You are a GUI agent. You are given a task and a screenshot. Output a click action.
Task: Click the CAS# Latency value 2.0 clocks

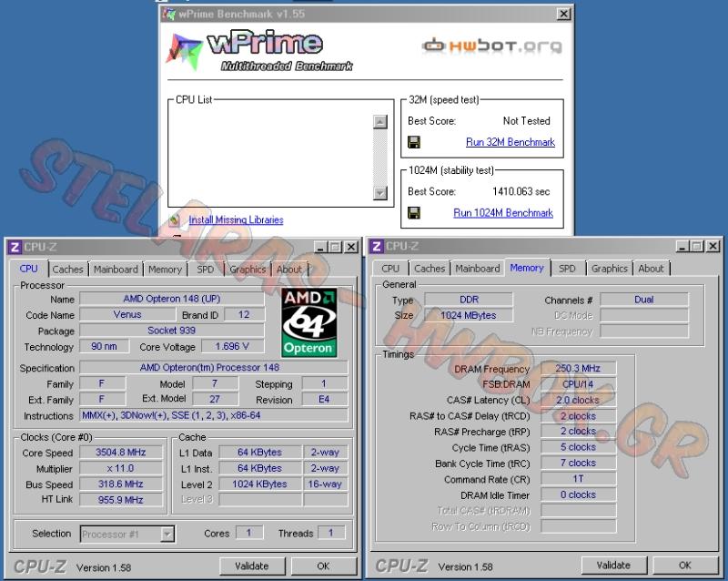click(578, 400)
